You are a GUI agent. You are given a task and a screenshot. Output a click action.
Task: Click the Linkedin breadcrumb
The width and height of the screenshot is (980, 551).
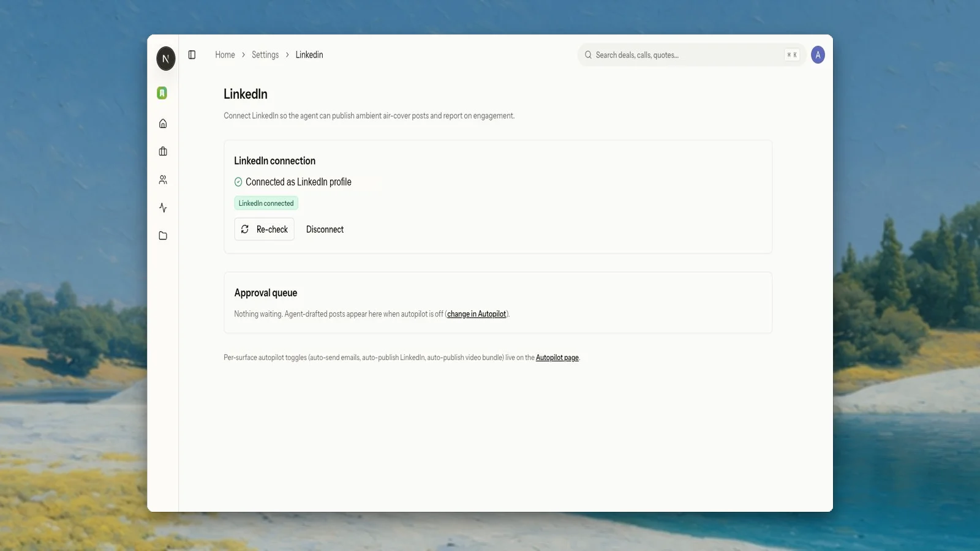pyautogui.click(x=309, y=55)
